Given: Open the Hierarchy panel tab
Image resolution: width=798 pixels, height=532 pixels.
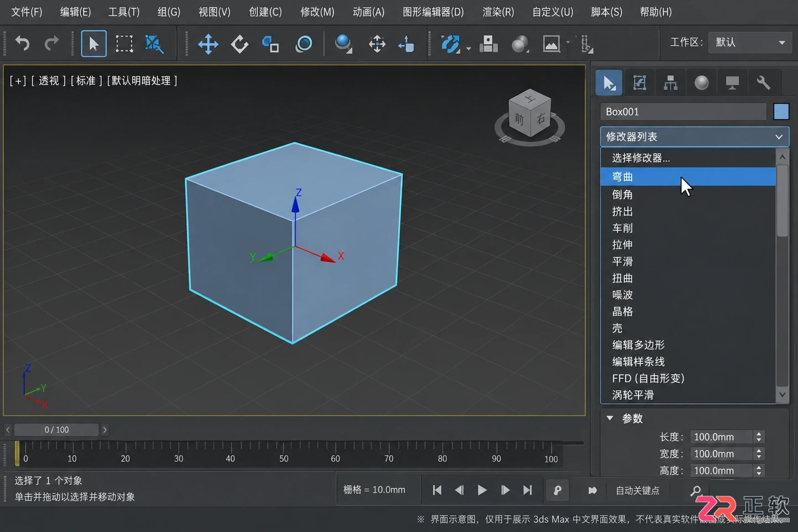Looking at the screenshot, I should pyautogui.click(x=671, y=83).
